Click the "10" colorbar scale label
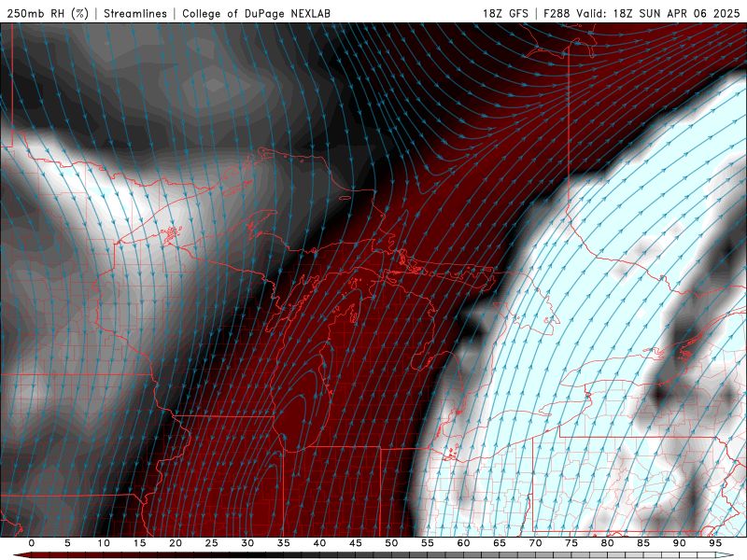747x560 pixels. click(x=104, y=543)
